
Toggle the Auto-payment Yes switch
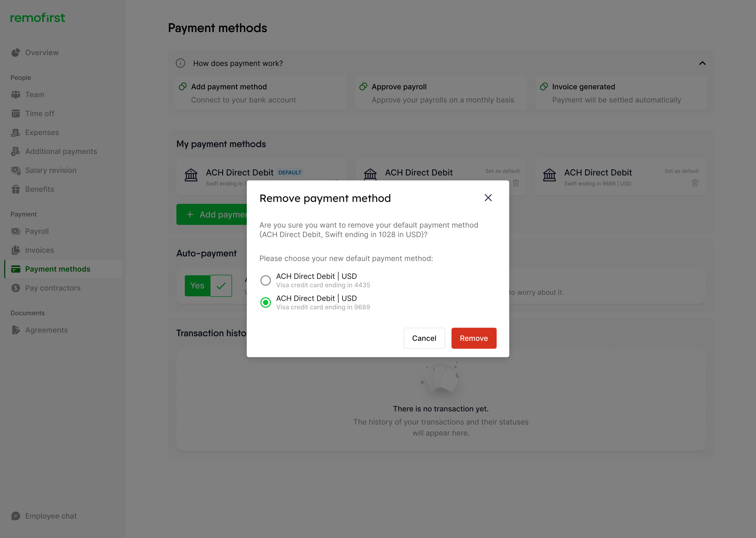[208, 286]
